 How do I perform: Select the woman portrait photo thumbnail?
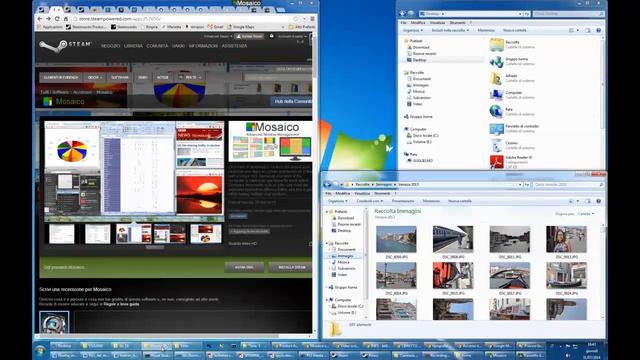pos(566,240)
